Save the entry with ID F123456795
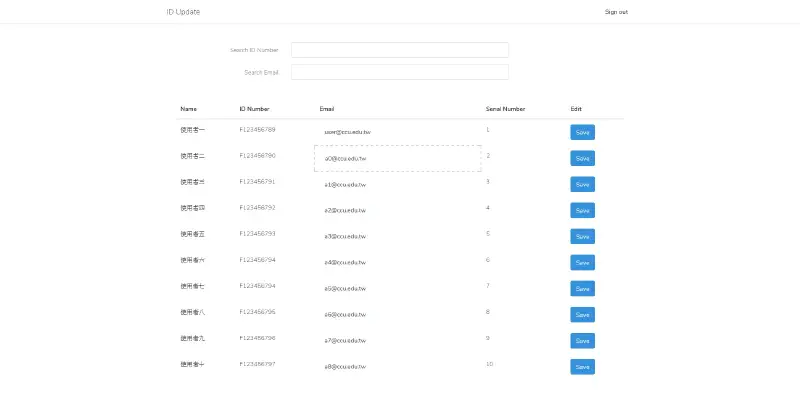 coord(582,314)
